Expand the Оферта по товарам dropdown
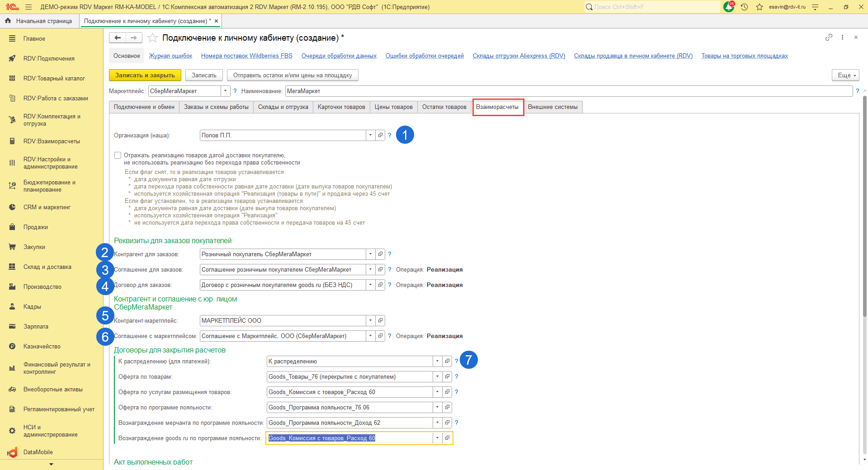 (437, 376)
